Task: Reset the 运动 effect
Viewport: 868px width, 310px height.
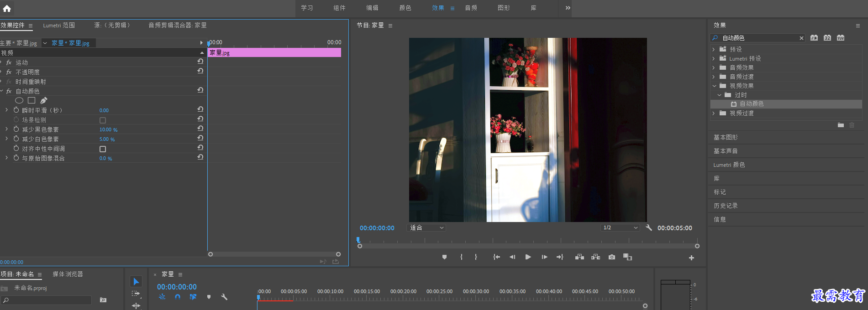Action: [200, 61]
